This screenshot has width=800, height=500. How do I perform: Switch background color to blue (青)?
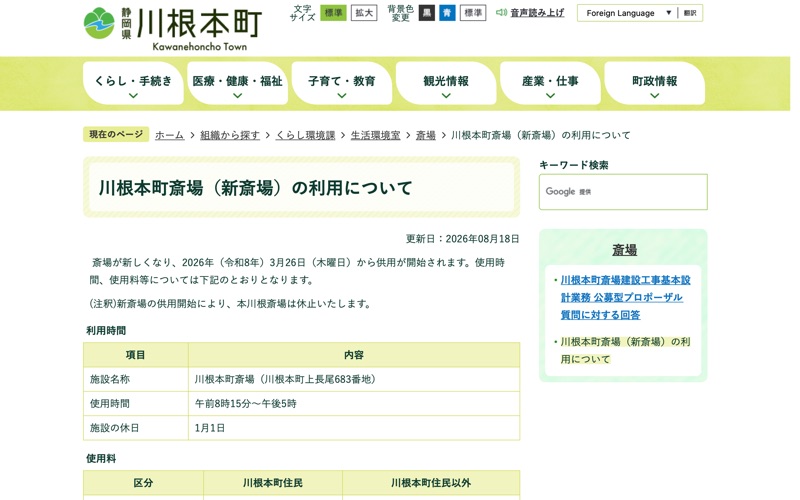(447, 13)
